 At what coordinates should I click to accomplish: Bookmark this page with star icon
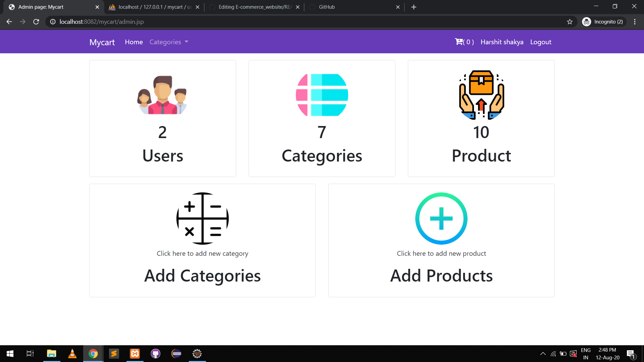pos(570,22)
